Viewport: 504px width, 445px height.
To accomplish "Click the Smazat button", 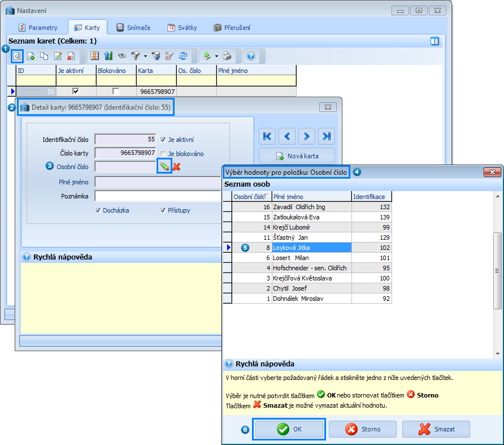I will coord(436,429).
